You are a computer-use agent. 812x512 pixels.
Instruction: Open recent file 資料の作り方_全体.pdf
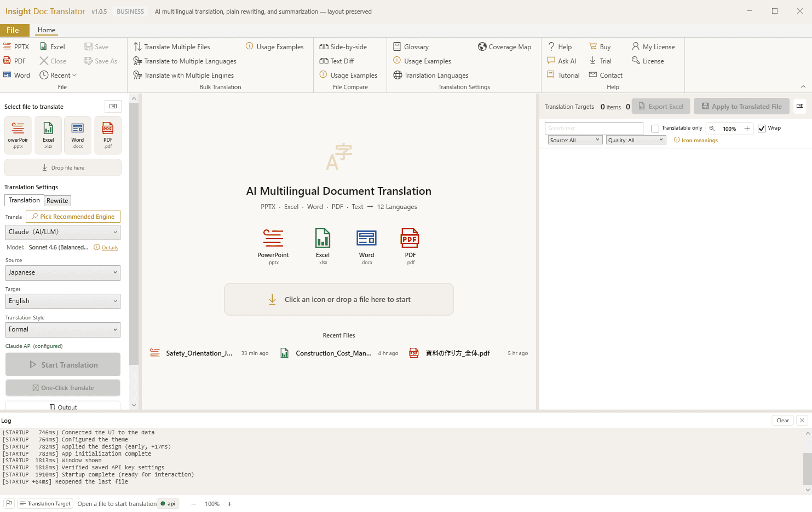pos(469,353)
